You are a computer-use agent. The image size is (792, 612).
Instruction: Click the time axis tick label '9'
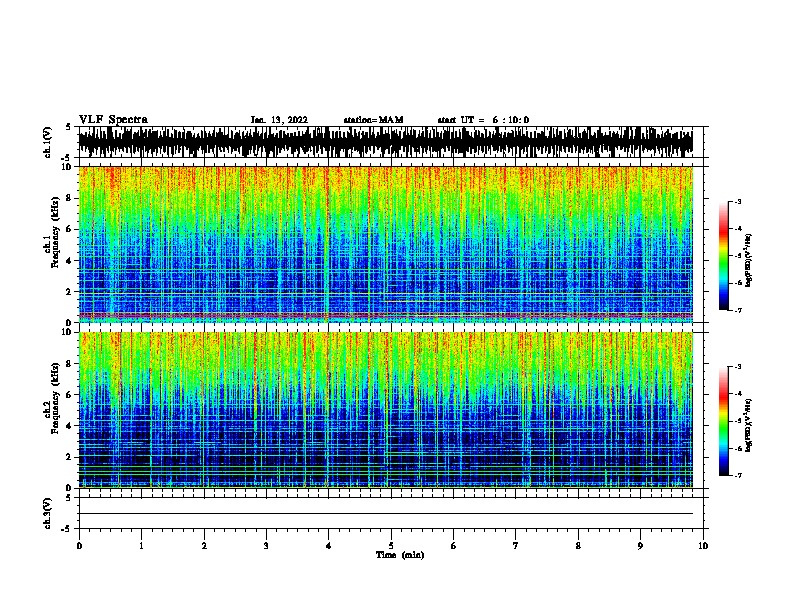click(x=640, y=546)
